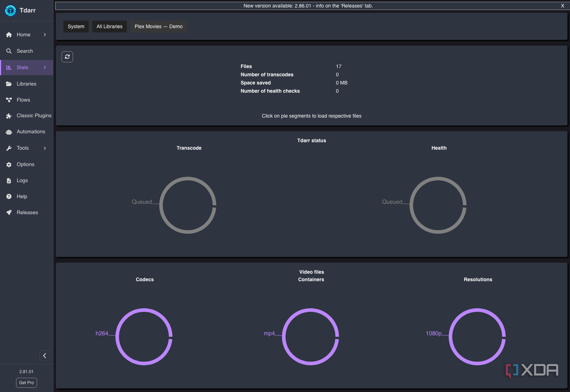Click the new version available notice text
This screenshot has width=570, height=392.
tap(308, 6)
